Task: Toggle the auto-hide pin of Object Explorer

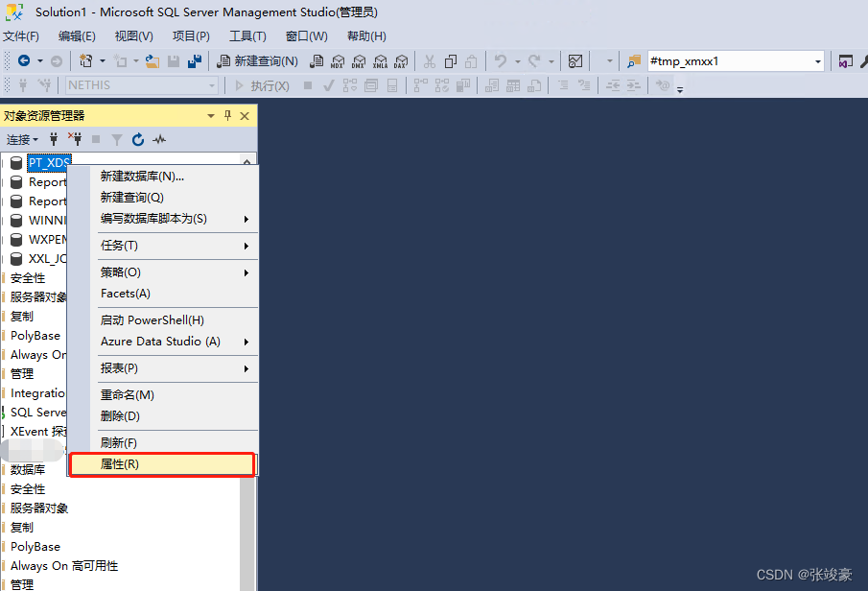Action: coord(227,116)
